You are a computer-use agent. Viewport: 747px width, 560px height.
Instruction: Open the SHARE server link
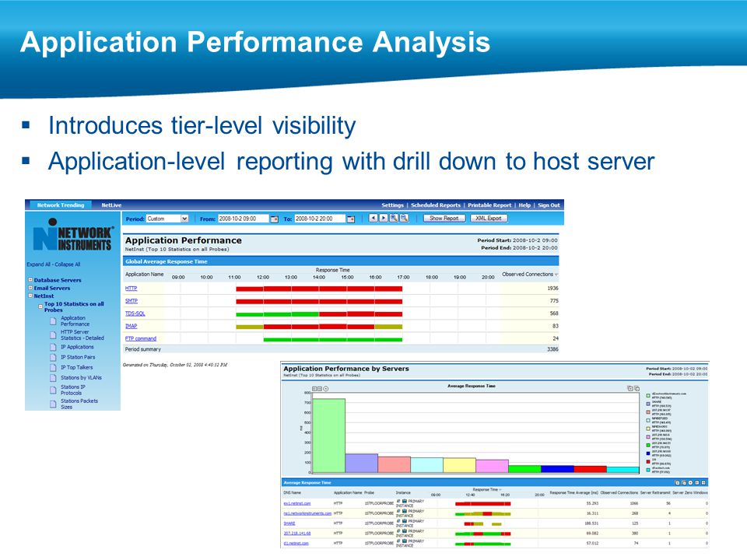[x=289, y=523]
